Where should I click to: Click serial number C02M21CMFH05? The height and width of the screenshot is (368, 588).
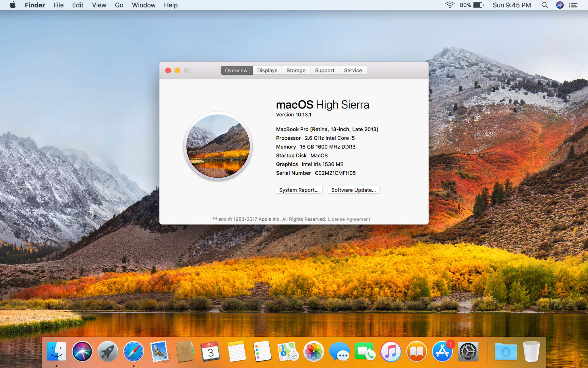[x=335, y=173]
